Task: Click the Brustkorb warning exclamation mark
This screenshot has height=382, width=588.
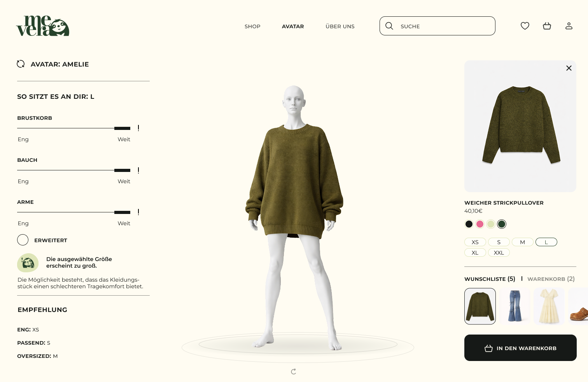Action: (138, 128)
